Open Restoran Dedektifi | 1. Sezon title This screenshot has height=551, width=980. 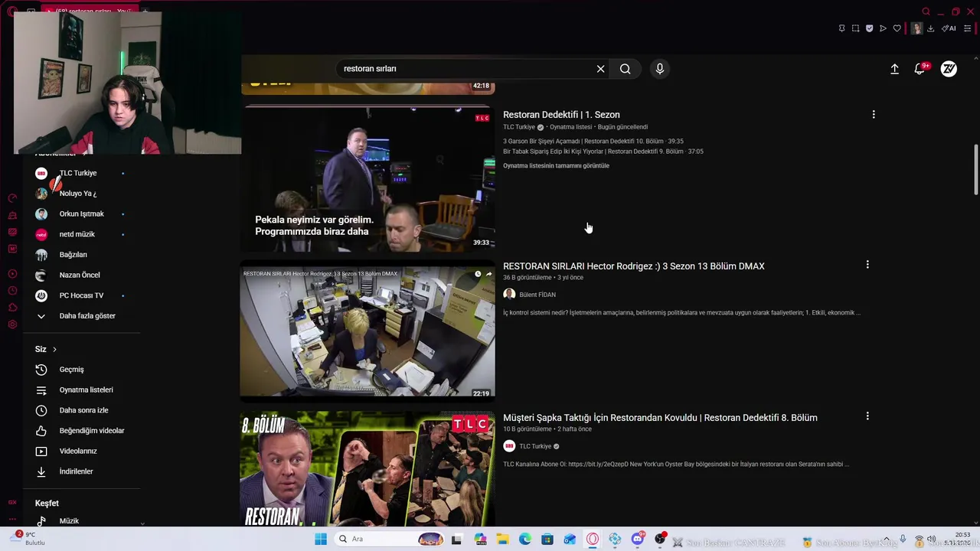(561, 115)
